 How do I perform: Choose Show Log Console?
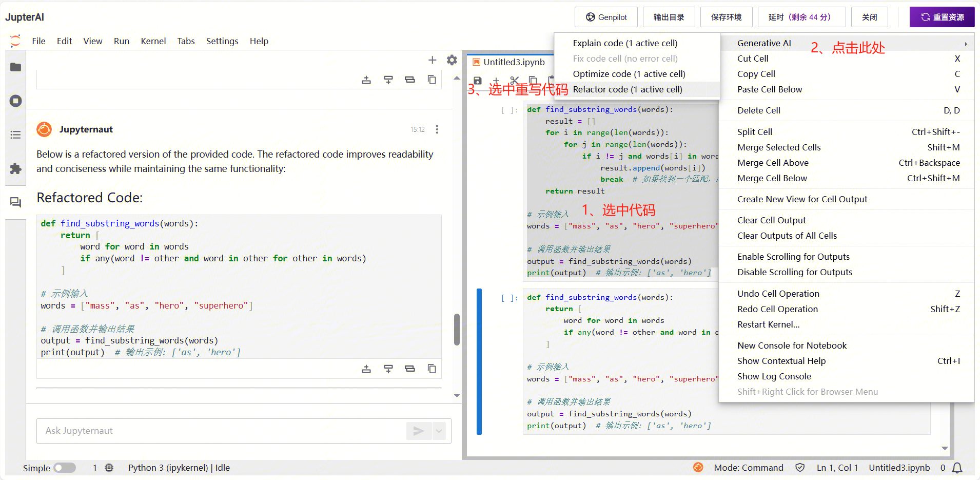pyautogui.click(x=847, y=376)
